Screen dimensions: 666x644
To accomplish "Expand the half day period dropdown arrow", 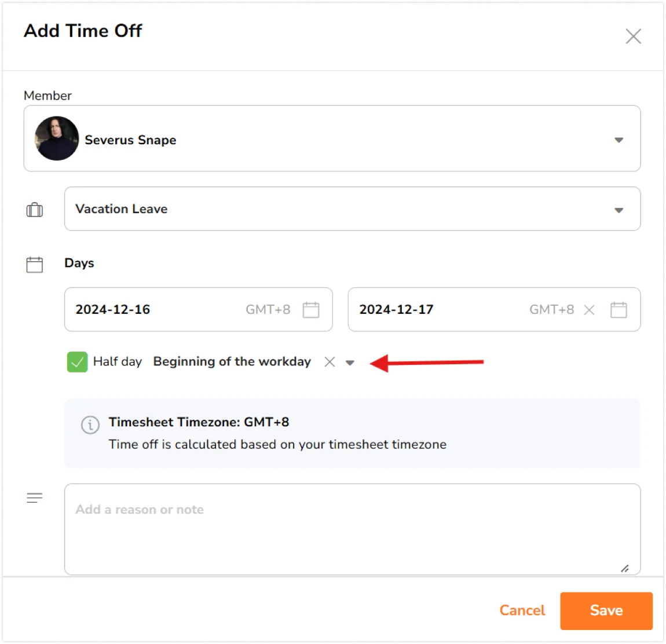I will 350,363.
